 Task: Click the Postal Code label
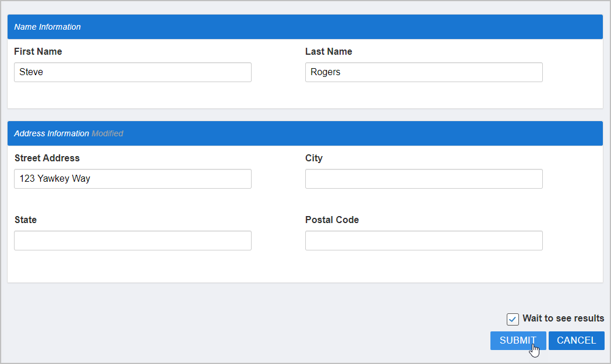coord(332,220)
